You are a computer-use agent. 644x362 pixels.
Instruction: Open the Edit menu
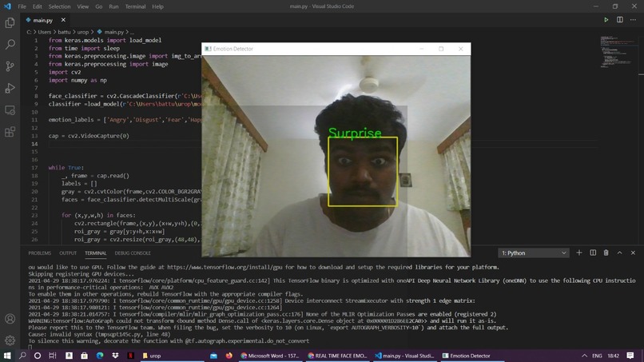[x=38, y=6]
